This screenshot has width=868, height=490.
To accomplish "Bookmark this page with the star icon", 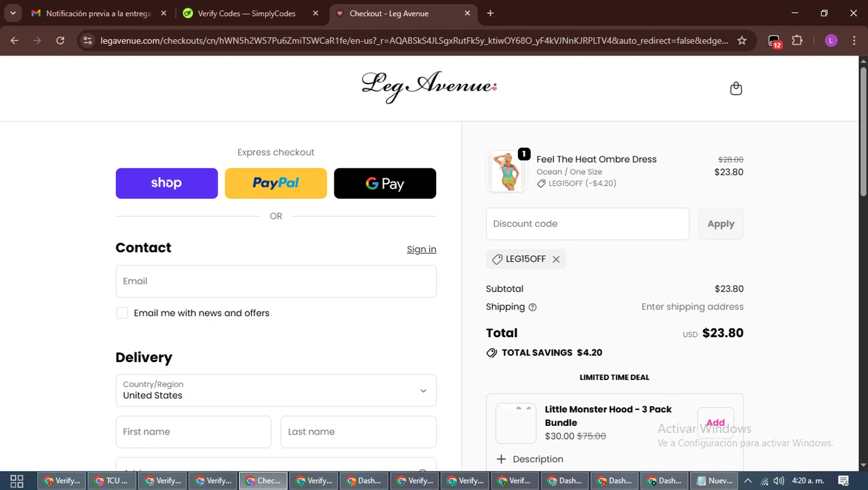I will click(742, 40).
